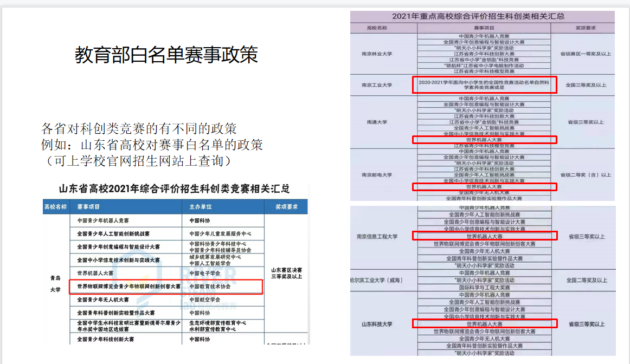The image size is (630, 364).
Task: Select the "金钥匙" competition under 南京林业大学
Action: 484,60
